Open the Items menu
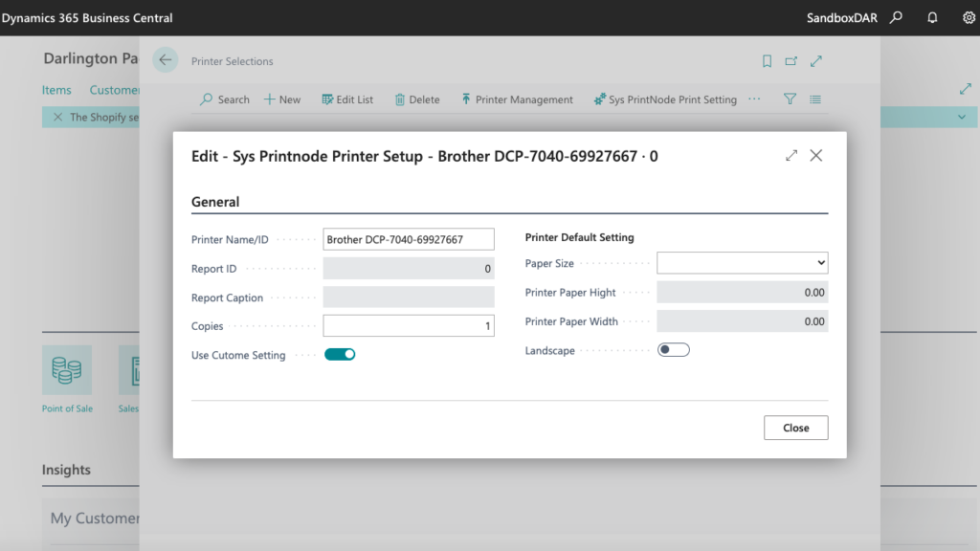Image resolution: width=980 pixels, height=551 pixels. (56, 90)
